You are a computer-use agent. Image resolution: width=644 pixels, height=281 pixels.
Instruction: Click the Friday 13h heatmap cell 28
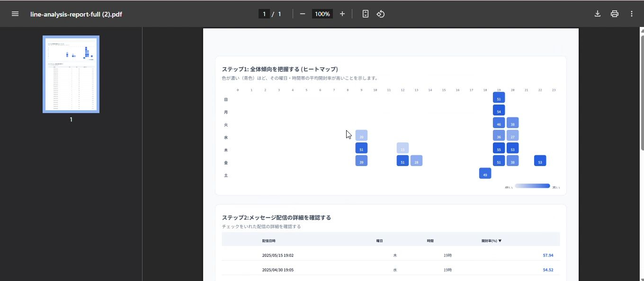pos(416,161)
